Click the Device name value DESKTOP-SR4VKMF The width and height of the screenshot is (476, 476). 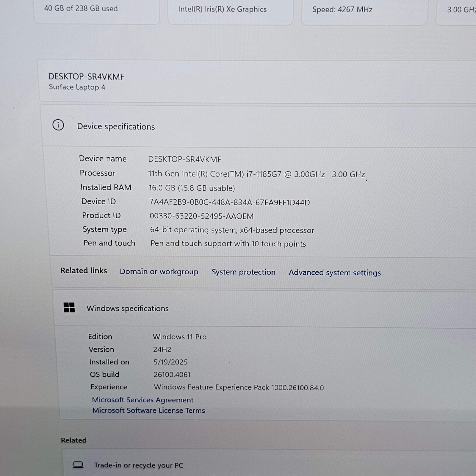(x=185, y=159)
